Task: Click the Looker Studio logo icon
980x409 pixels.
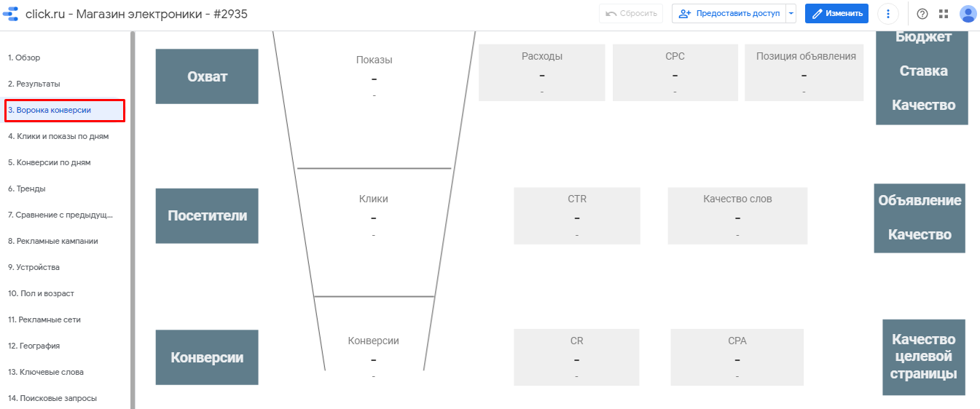Action: click(11, 14)
